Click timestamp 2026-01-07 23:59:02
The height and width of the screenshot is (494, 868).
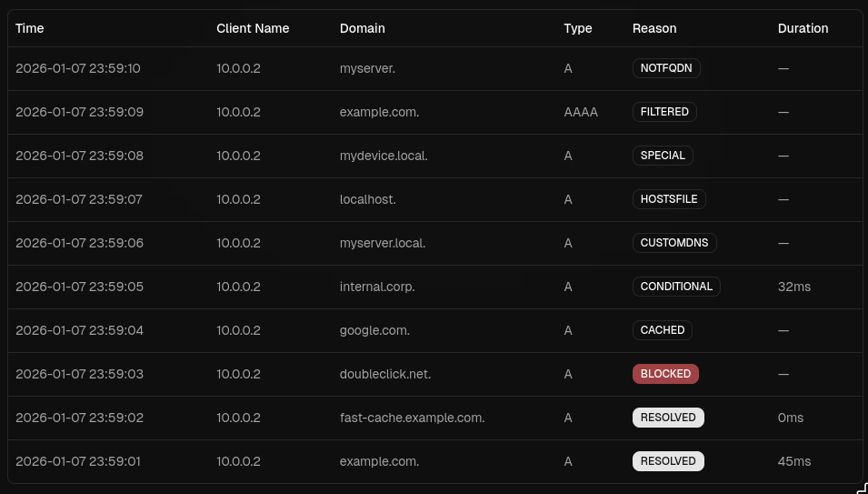(x=79, y=418)
